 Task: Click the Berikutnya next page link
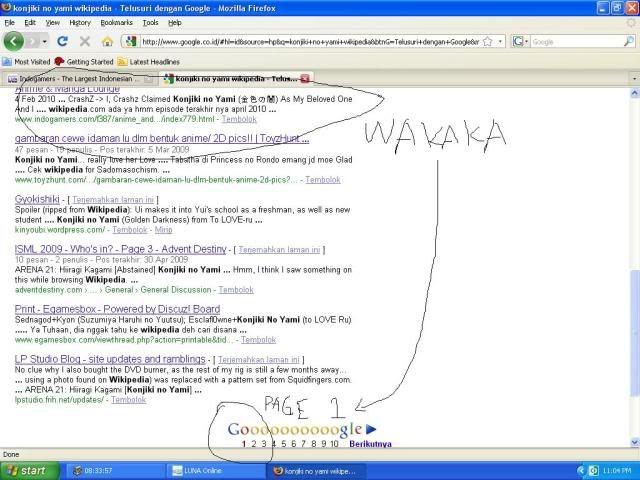370,443
